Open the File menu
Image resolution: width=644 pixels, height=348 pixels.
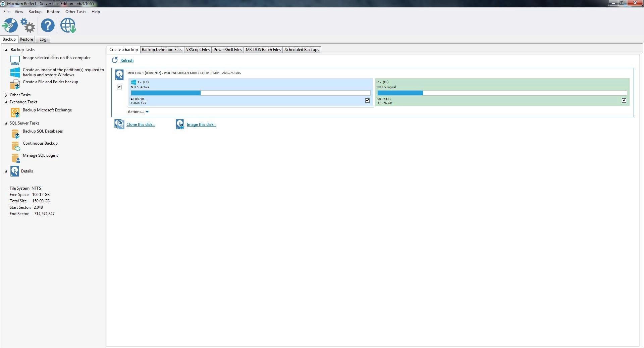pos(6,12)
